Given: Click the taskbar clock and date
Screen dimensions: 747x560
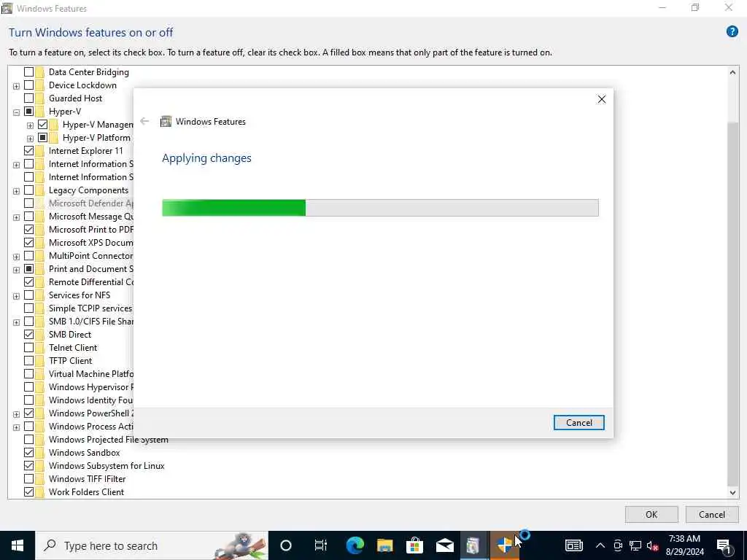Looking at the screenshot, I should click(x=684, y=545).
